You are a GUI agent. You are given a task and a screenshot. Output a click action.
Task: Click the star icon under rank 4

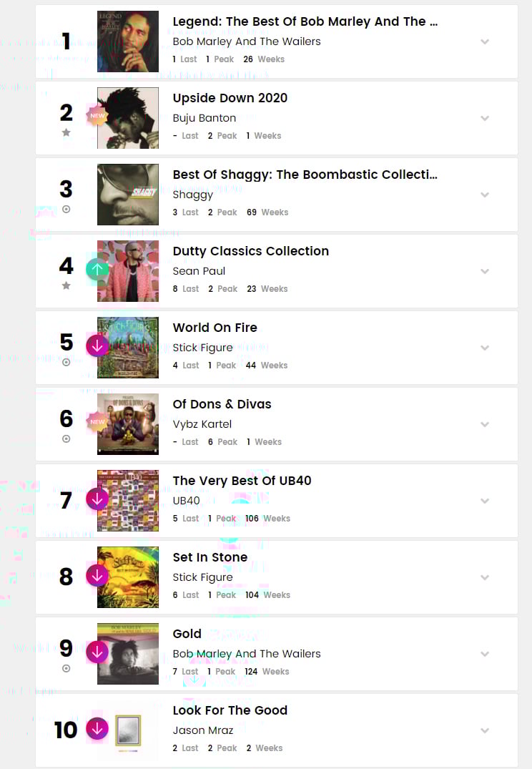pyautogui.click(x=66, y=285)
